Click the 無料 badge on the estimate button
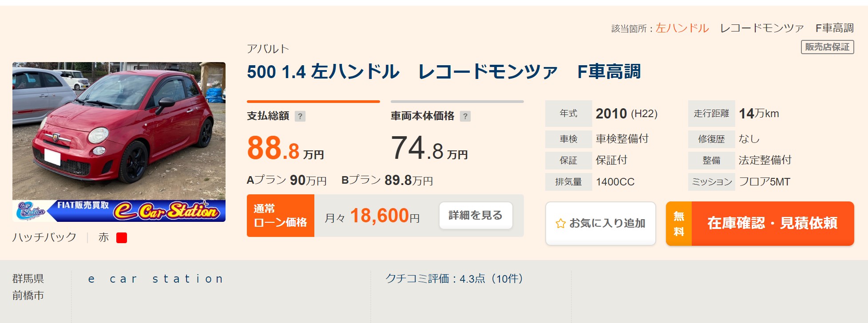Viewport: 868px width, 323px height. pyautogui.click(x=679, y=224)
